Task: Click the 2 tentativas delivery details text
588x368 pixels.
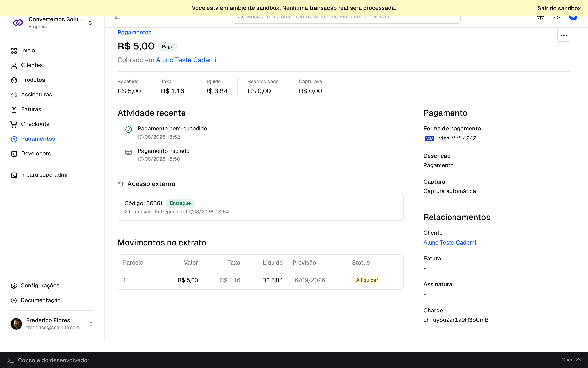Action: tap(177, 212)
